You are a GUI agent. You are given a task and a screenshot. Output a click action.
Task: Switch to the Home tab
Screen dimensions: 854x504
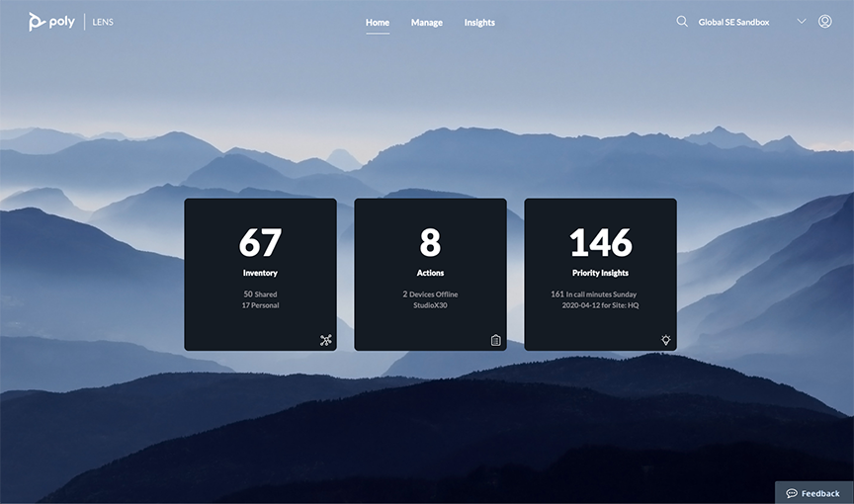tap(378, 23)
